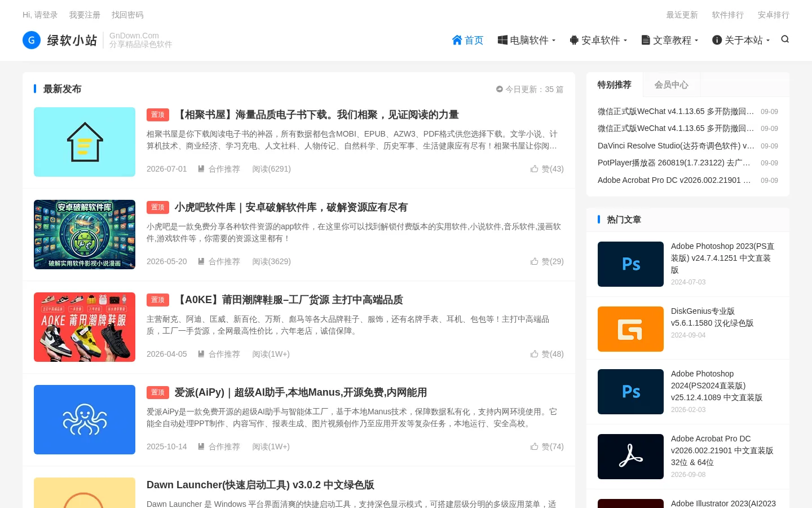Open the 【AOKE】莆田潮牌鞋服 article title

289,300
